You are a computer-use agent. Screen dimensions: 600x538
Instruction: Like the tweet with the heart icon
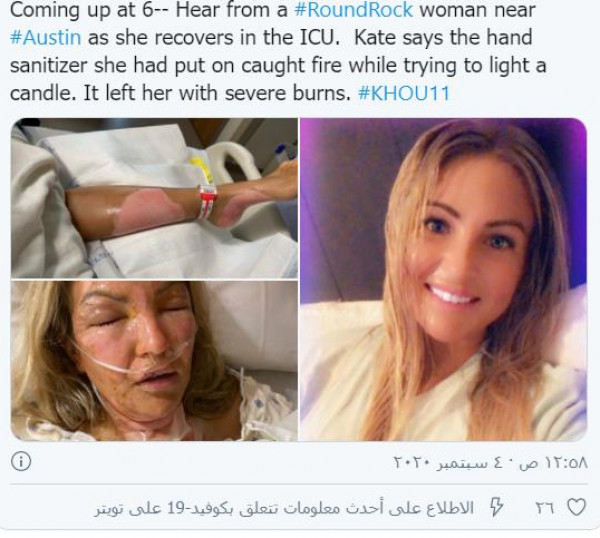(576, 507)
